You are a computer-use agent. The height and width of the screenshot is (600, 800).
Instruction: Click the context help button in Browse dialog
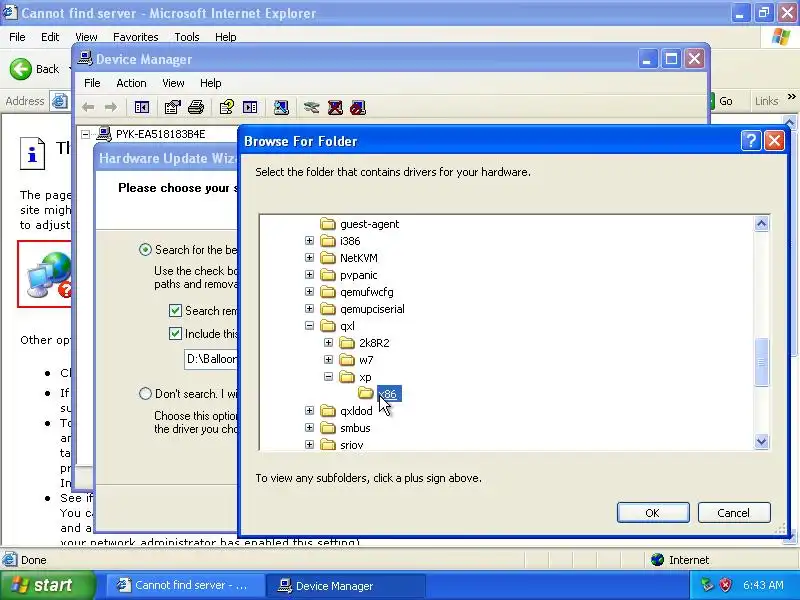click(751, 141)
